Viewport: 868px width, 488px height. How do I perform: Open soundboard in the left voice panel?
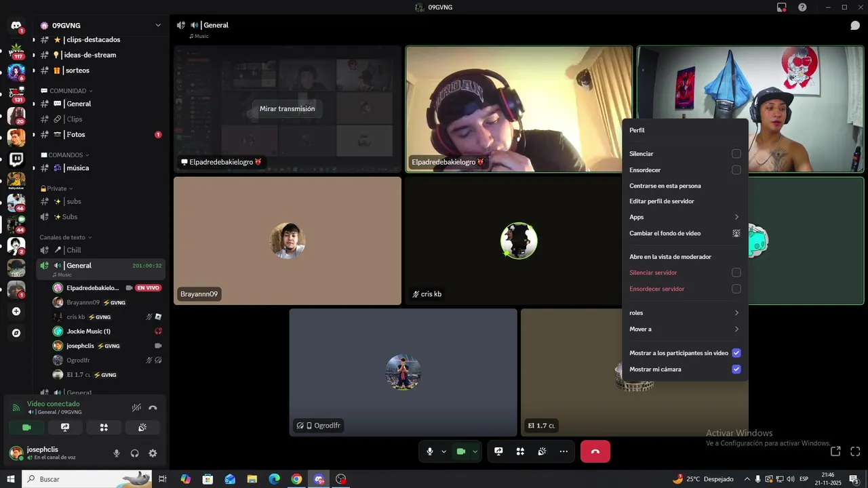(x=142, y=428)
